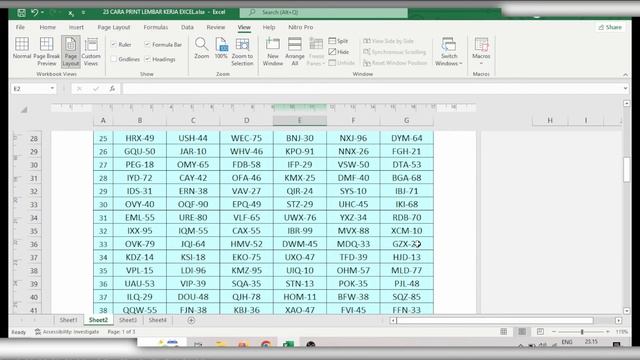This screenshot has width=640, height=360.
Task: Open the Insert tab
Action: tap(76, 27)
